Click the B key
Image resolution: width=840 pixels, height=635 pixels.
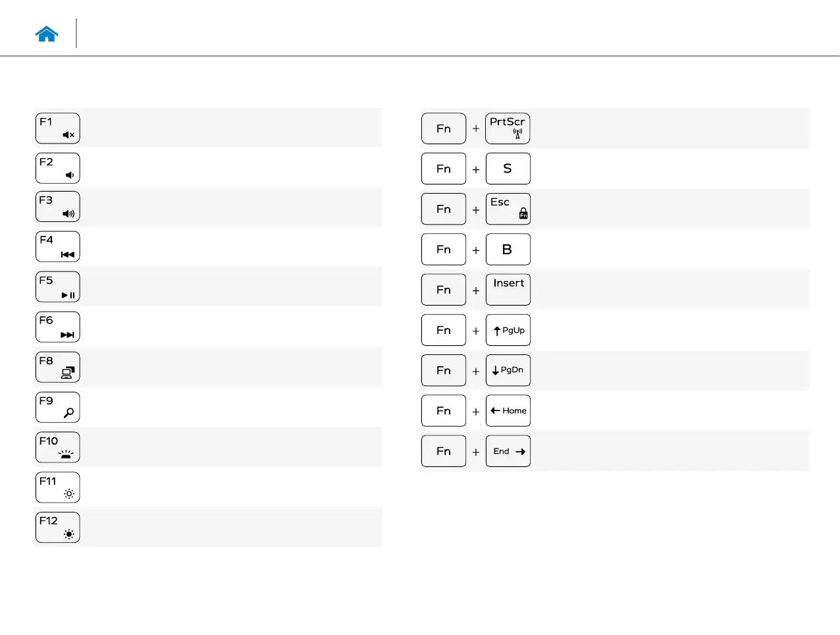coord(508,250)
